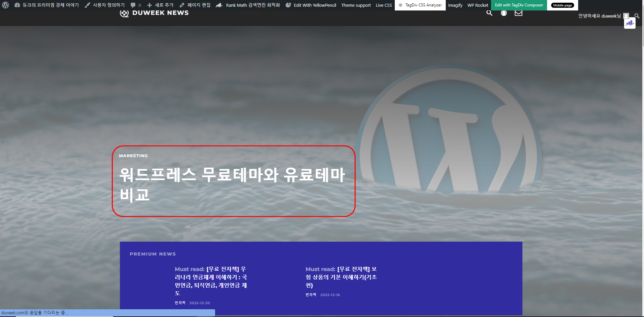Viewport: 644px width, 317px height.
Task: Open the WordPress logo menu
Action: coord(5,5)
